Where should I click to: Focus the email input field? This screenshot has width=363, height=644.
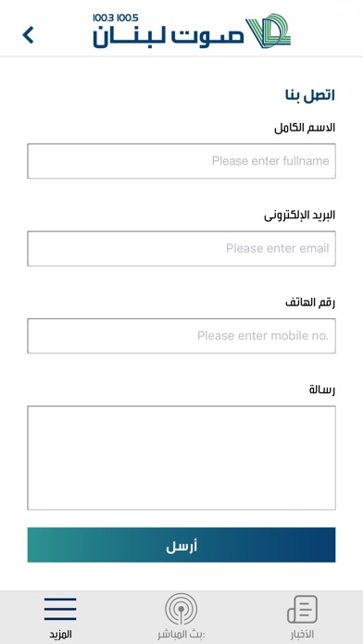point(181,249)
